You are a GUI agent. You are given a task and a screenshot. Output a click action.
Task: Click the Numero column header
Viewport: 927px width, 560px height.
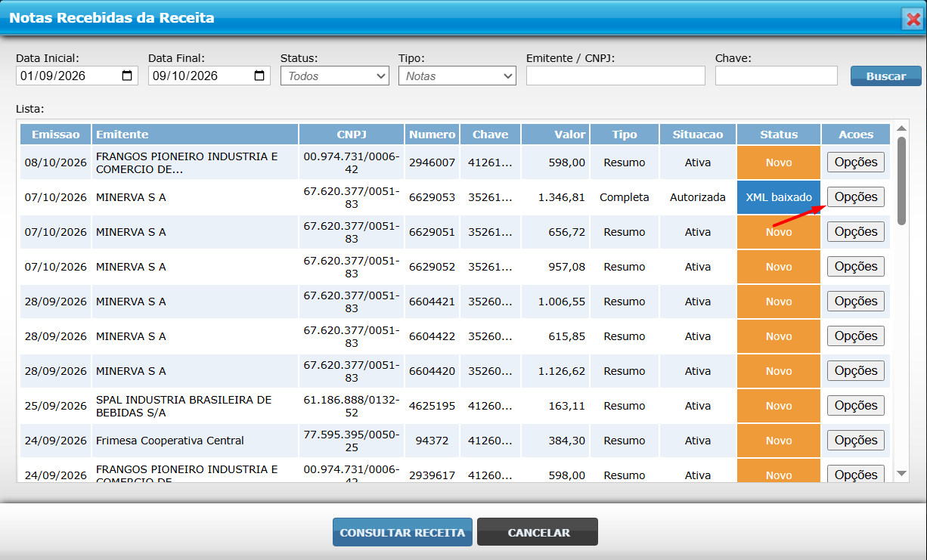pos(432,135)
